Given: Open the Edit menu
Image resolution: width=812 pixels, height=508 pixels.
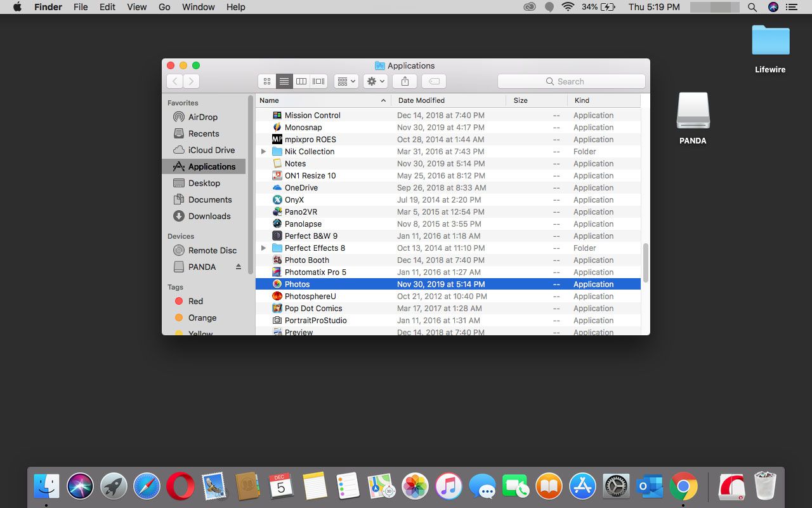Looking at the screenshot, I should (x=108, y=7).
